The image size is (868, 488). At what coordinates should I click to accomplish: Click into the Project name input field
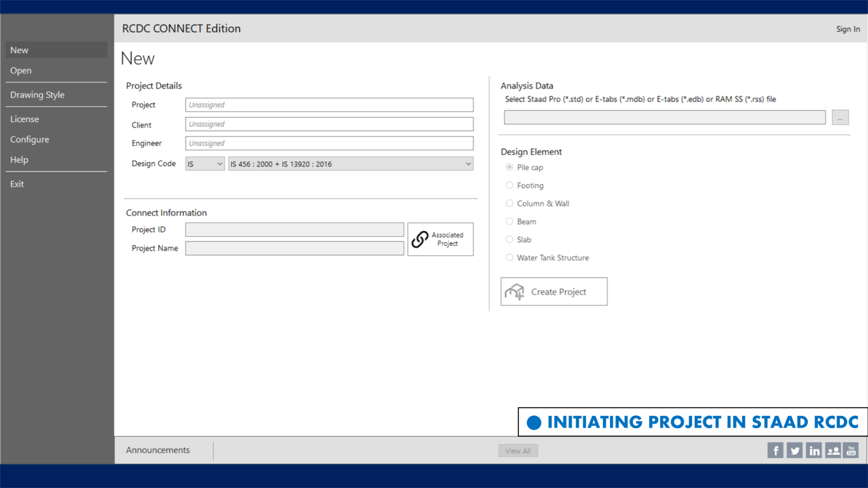pos(329,105)
